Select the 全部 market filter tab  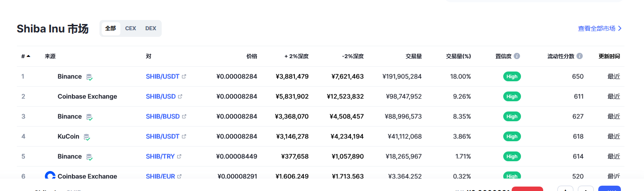coord(111,28)
